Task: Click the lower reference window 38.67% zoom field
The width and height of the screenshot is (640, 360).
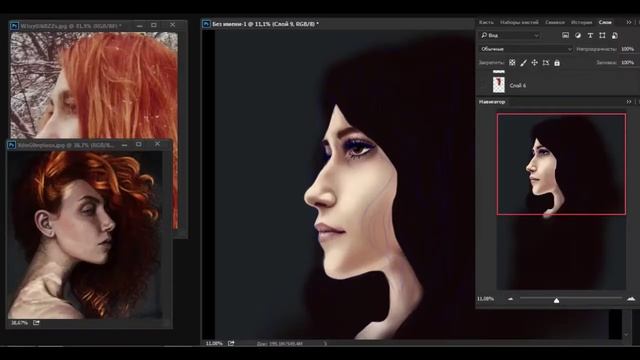Action: (19, 323)
